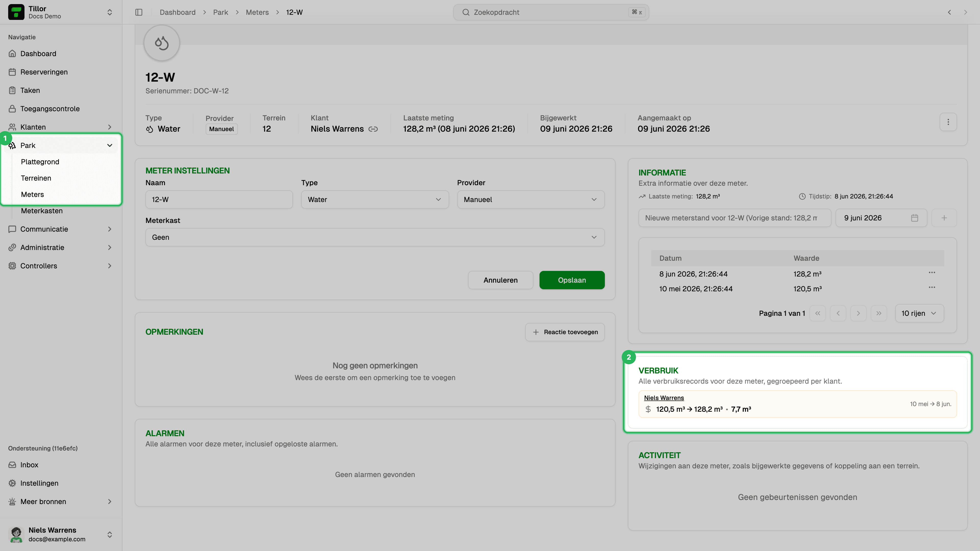The image size is (980, 551).
Task: Click the Naam field containing 12-W
Action: (219, 200)
